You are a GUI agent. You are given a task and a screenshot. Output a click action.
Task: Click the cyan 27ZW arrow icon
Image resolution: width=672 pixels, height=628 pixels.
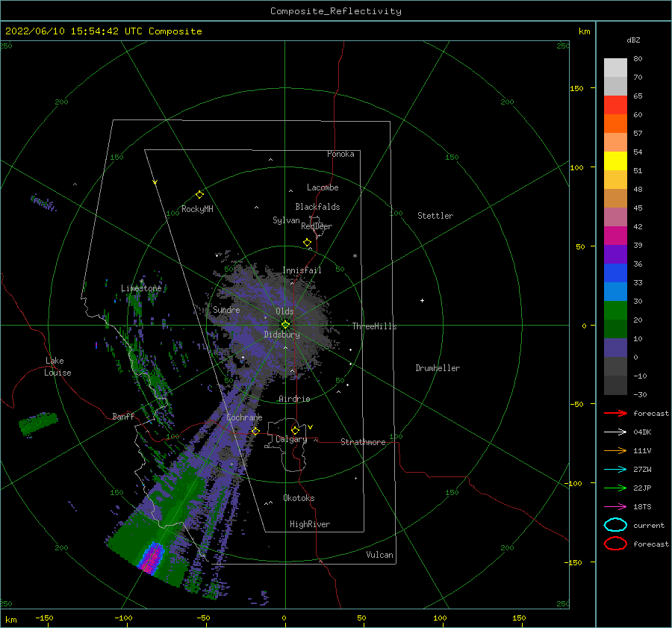point(615,470)
